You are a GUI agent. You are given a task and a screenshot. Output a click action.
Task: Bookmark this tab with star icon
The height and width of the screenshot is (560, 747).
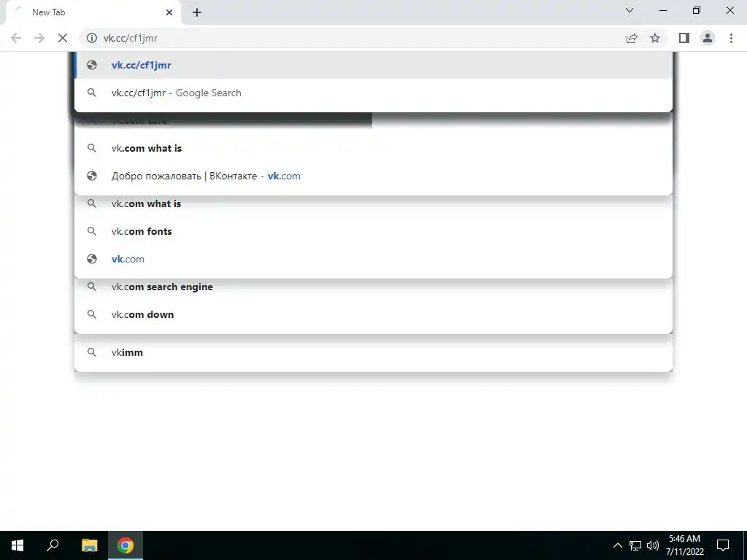tap(655, 38)
